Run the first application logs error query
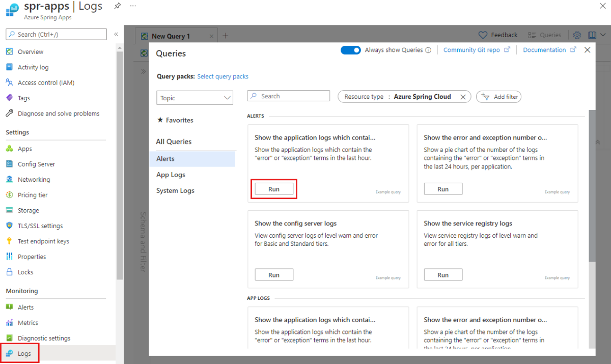 (274, 189)
